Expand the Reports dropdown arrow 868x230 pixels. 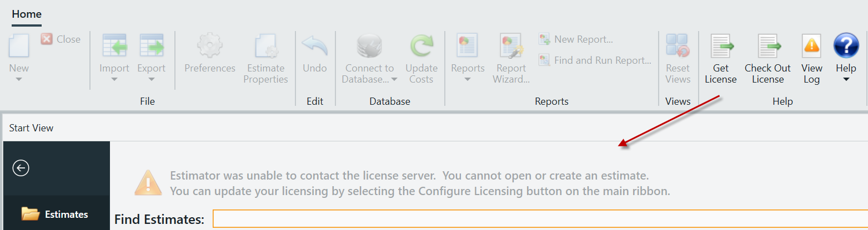pyautogui.click(x=468, y=79)
